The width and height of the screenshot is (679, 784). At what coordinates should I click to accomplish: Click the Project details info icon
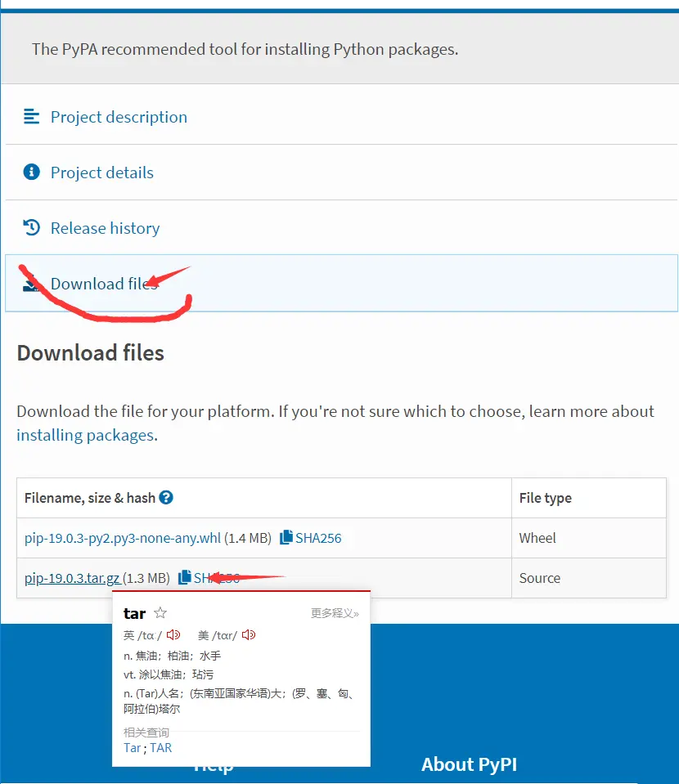click(x=32, y=172)
